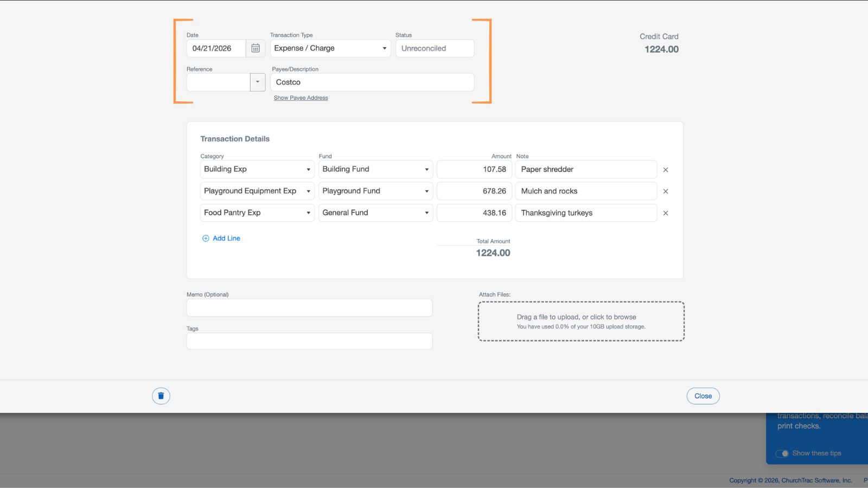Delete the Mulch and rocks line
Screen dimensions: 868x488
666,191
